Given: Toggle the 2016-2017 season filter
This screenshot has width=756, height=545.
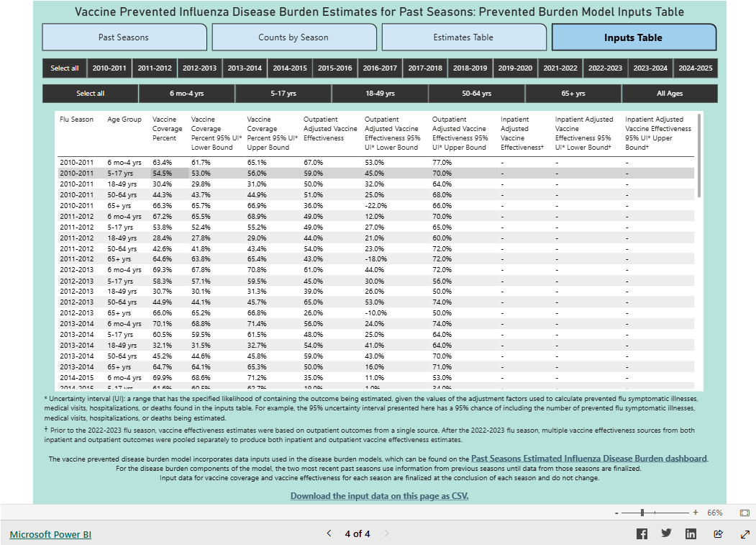Looking at the screenshot, I should click(380, 68).
